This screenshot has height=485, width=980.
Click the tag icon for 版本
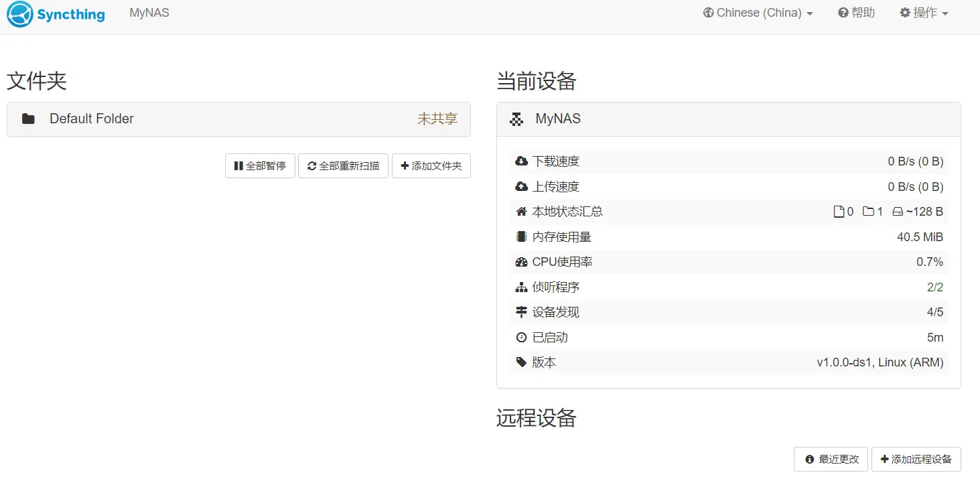pyautogui.click(x=521, y=362)
